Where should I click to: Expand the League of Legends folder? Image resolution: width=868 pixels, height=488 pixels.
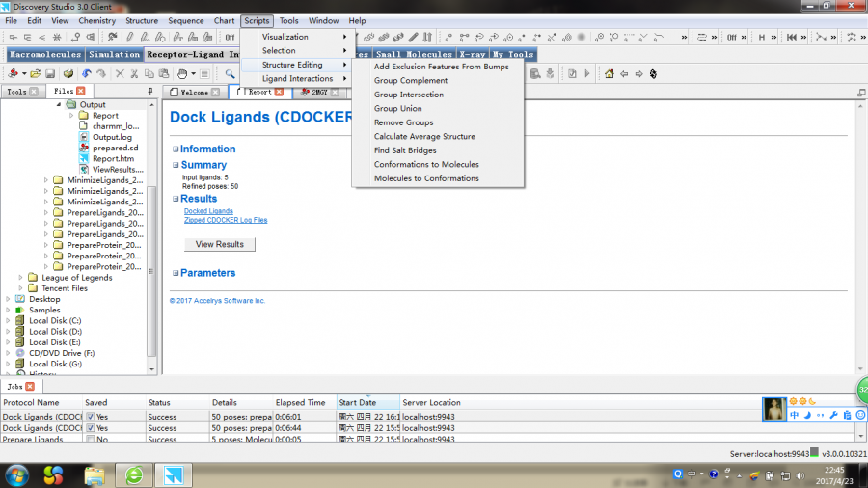pyautogui.click(x=20, y=277)
